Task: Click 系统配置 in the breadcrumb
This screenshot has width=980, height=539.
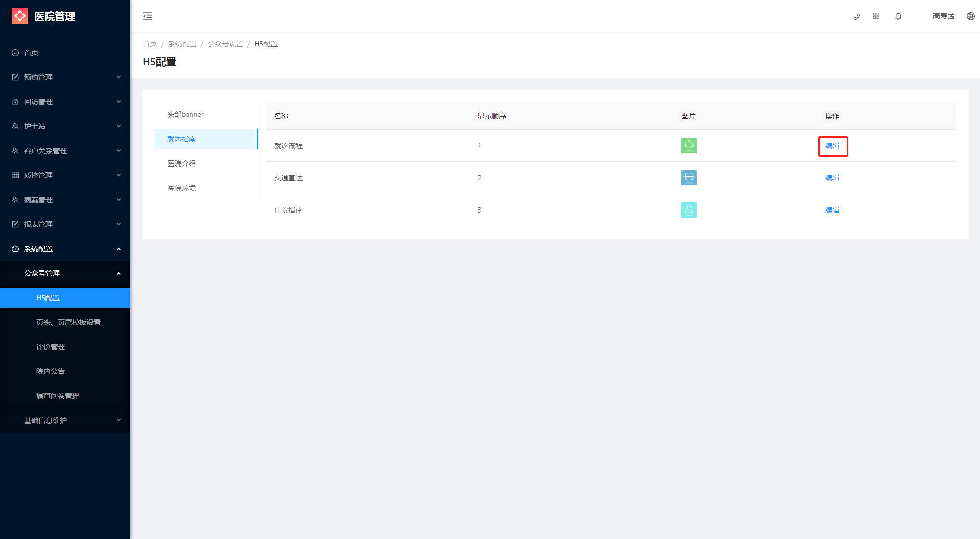Action: (x=182, y=44)
